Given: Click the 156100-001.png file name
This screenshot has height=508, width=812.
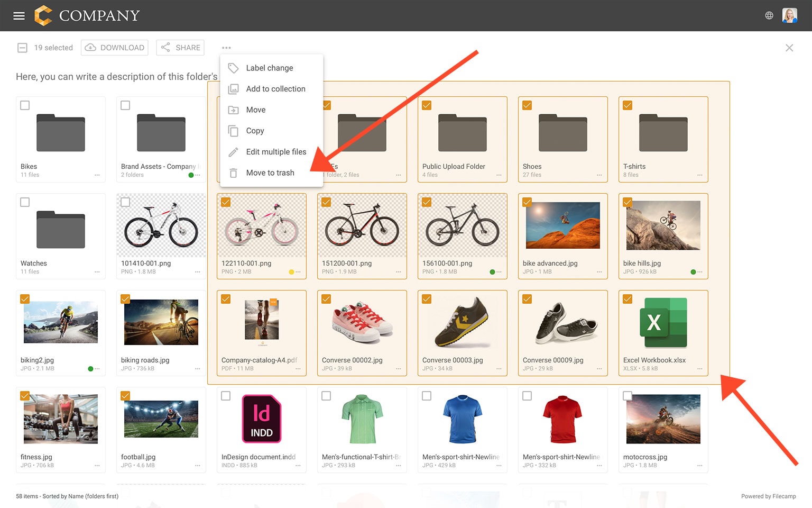Looking at the screenshot, I should tap(447, 264).
